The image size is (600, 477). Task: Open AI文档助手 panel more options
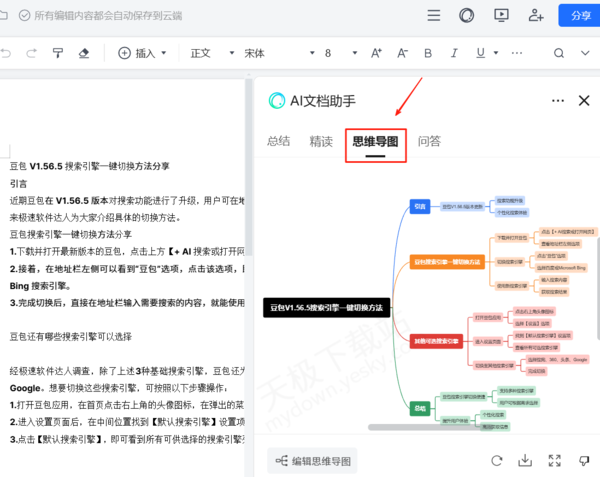click(558, 101)
